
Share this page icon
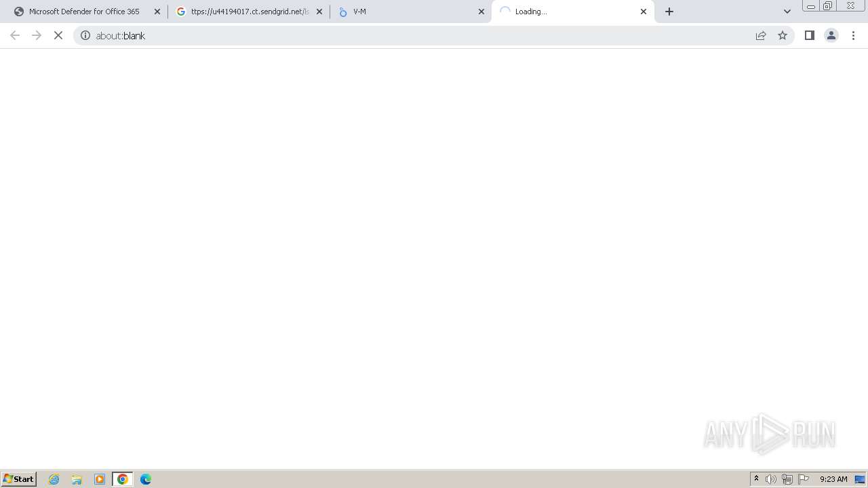pos(761,35)
